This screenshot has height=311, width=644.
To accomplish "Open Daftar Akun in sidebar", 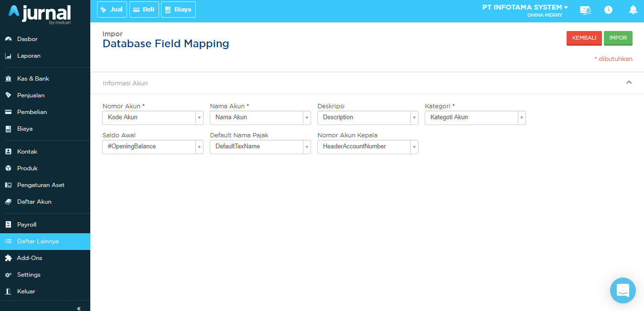I will click(x=34, y=202).
